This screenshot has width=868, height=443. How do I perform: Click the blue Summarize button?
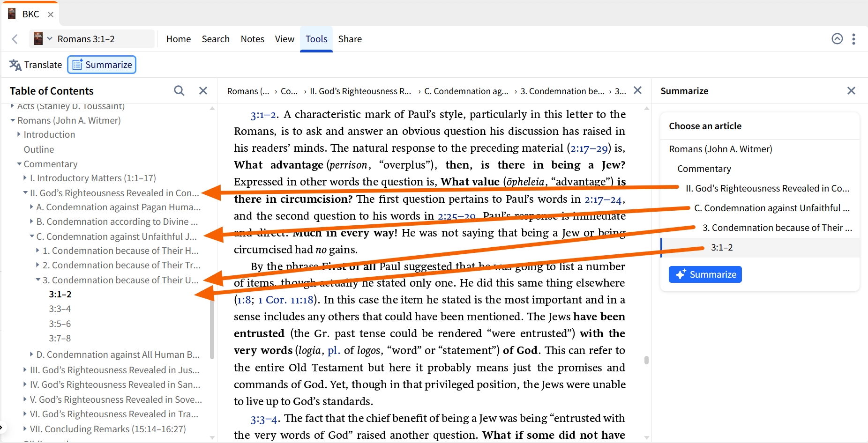coord(705,274)
